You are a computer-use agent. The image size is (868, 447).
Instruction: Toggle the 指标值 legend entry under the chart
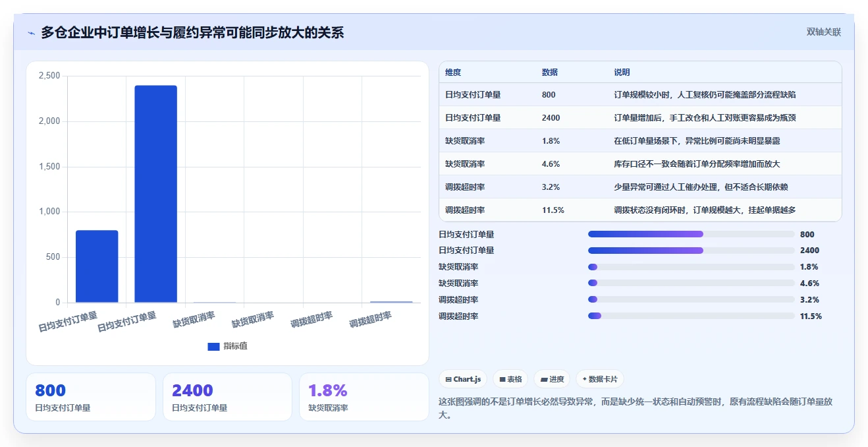pyautogui.click(x=227, y=346)
